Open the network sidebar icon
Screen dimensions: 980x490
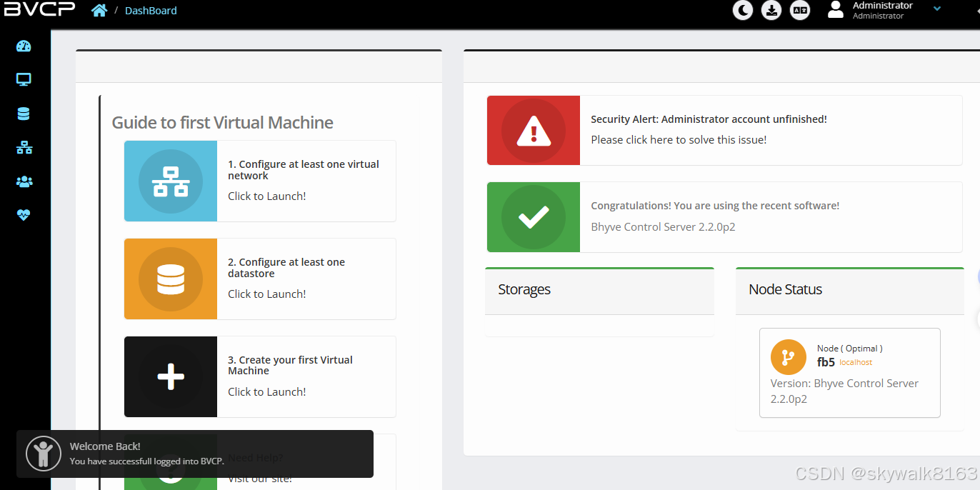(24, 148)
